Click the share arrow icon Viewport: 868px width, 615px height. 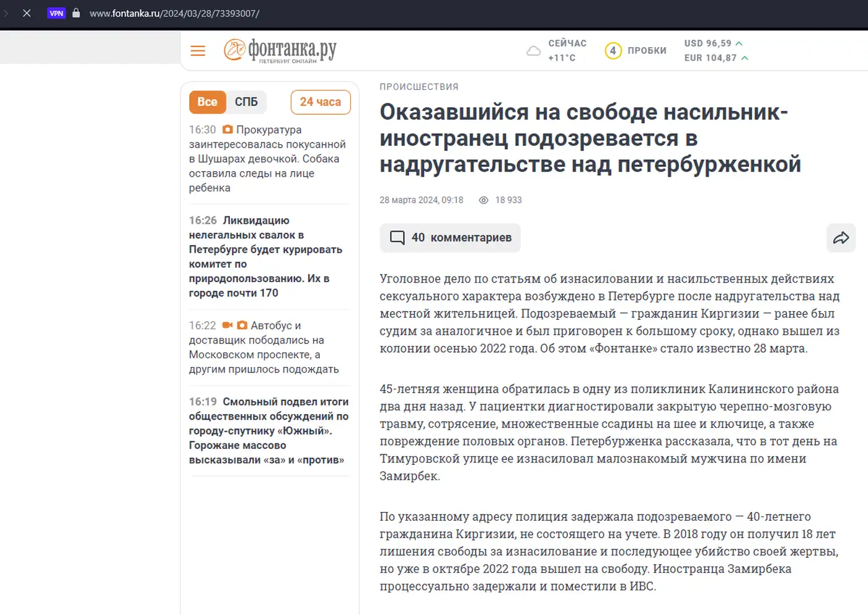[x=841, y=238]
